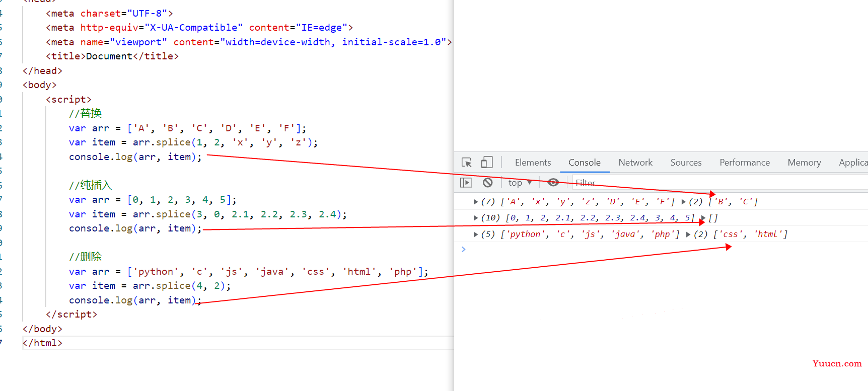Switch to the Performance tab
This screenshot has width=868, height=391.
745,163
